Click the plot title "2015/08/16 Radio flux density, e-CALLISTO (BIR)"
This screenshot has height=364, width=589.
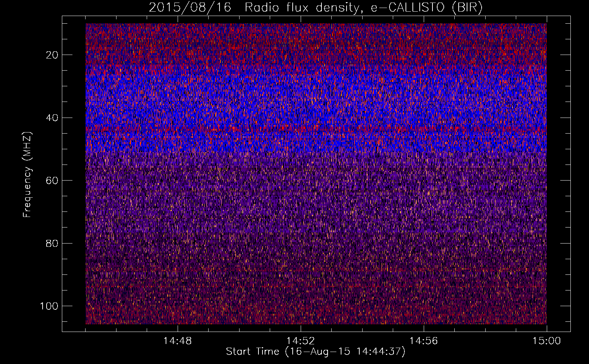point(316,8)
